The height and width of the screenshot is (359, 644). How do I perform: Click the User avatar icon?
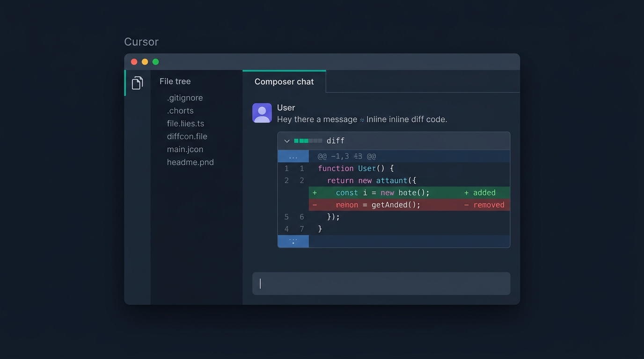click(262, 113)
